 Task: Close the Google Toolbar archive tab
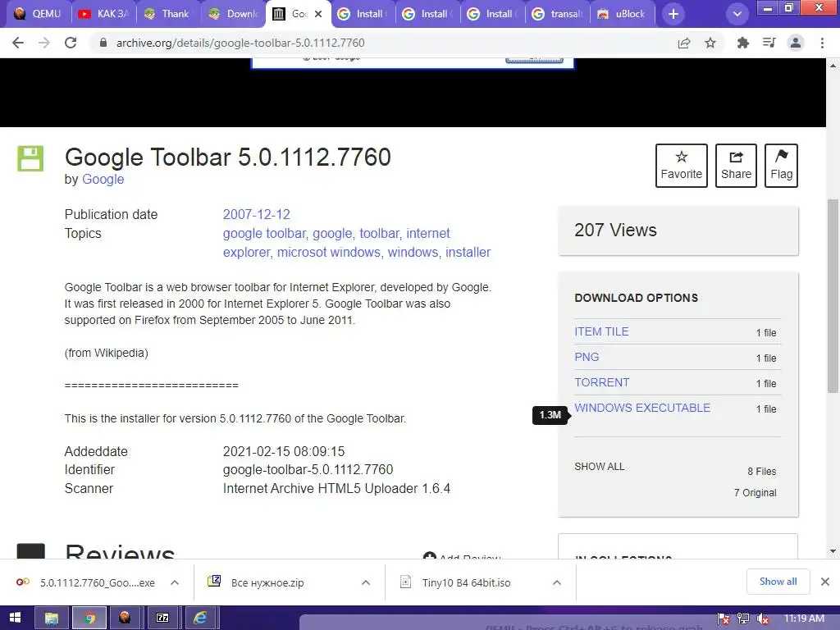[318, 15]
